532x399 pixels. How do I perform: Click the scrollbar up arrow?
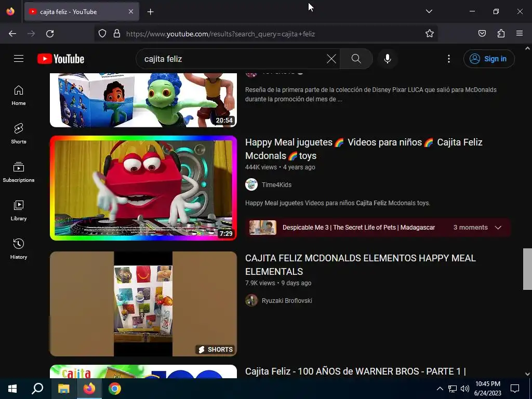[x=527, y=48]
